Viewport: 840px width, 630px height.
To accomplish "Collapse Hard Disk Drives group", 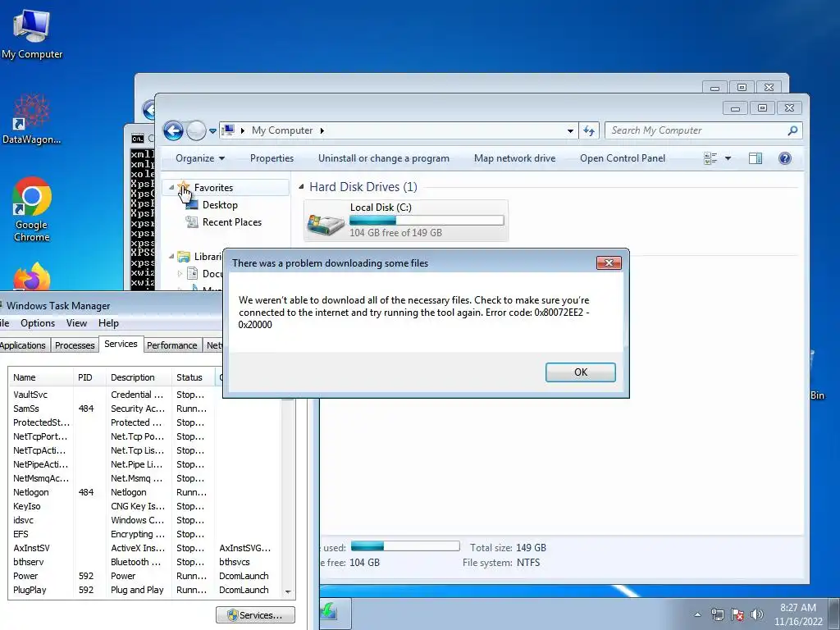I will [x=301, y=186].
